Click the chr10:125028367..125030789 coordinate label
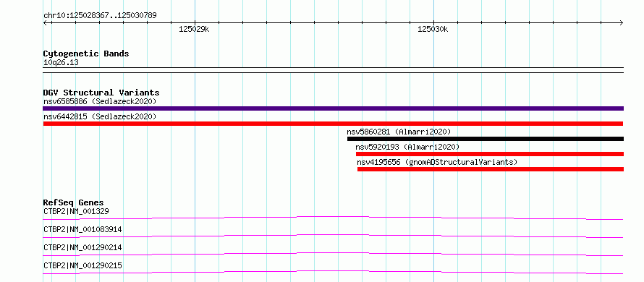644x282 pixels. coord(100,16)
